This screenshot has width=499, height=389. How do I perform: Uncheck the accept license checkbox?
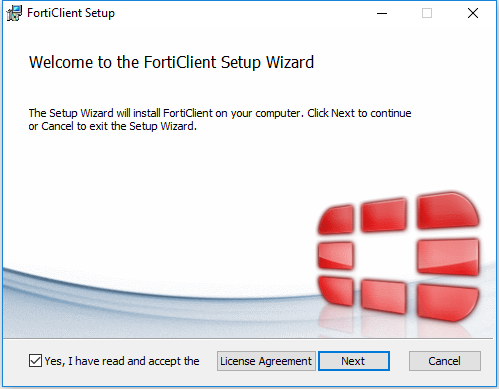35,361
